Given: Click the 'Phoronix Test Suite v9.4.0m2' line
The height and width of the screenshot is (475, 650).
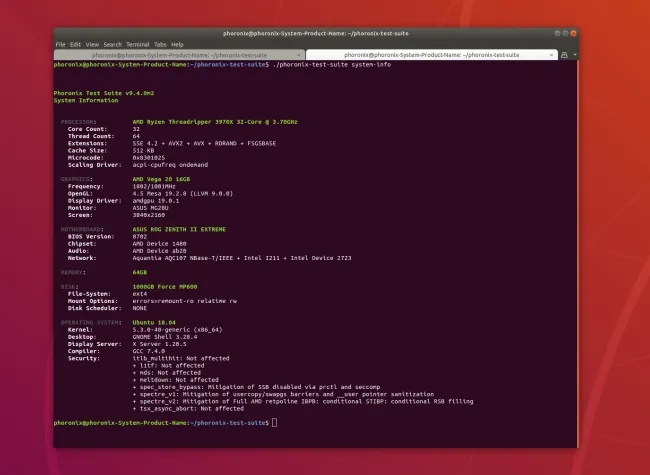Looking at the screenshot, I should (x=104, y=93).
